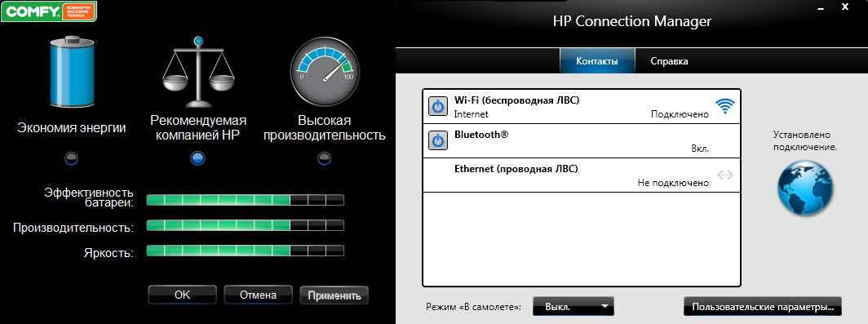Select the Ethernet (проводная ЛВС) row text

point(516,169)
